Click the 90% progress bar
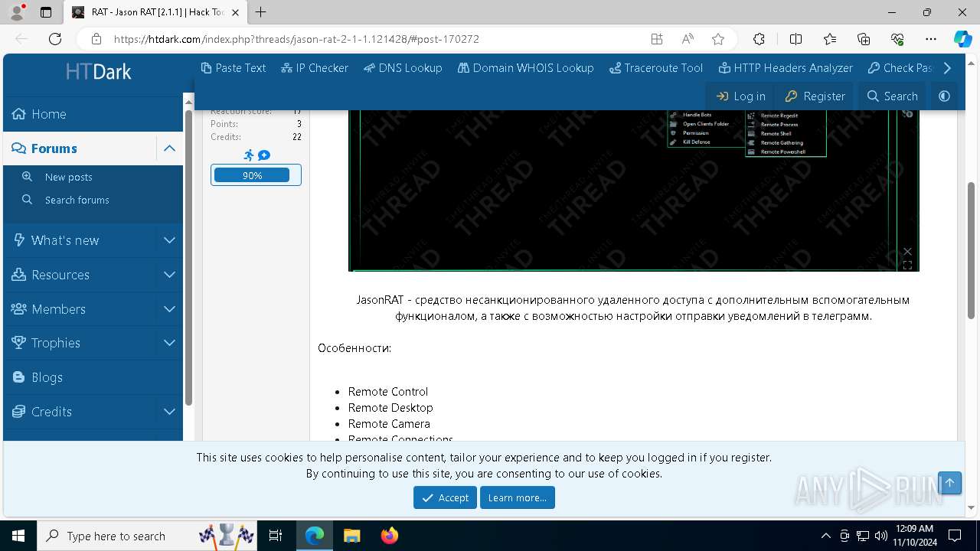This screenshot has height=551, width=980. [x=256, y=175]
